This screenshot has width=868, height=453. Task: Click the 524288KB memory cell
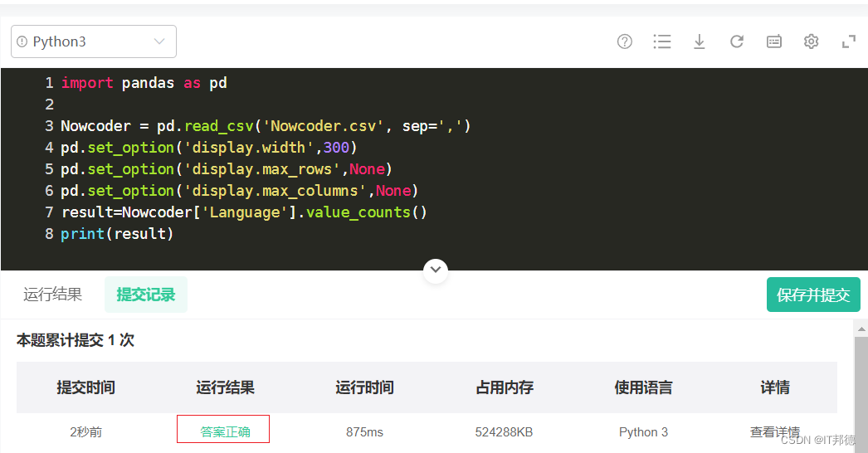504,432
